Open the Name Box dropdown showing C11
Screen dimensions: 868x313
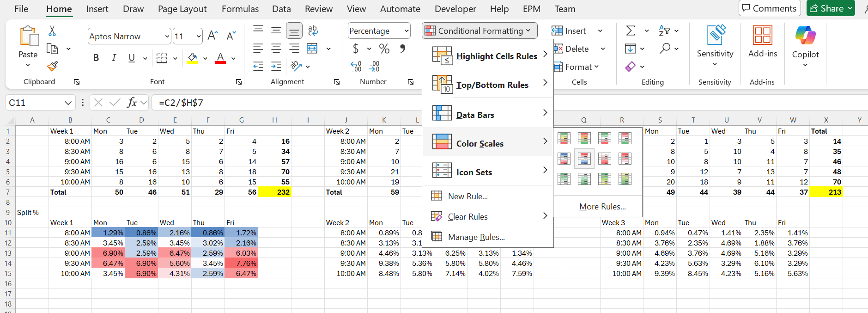point(68,103)
